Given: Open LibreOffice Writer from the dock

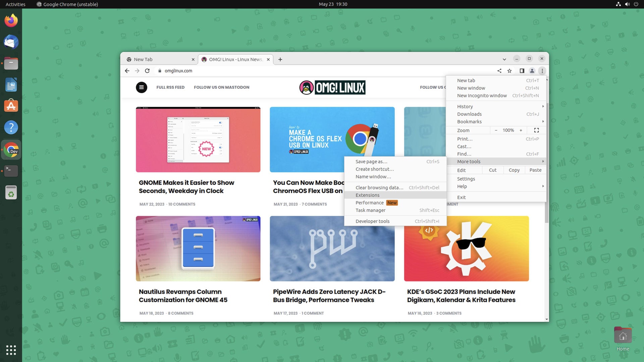Looking at the screenshot, I should click(11, 85).
